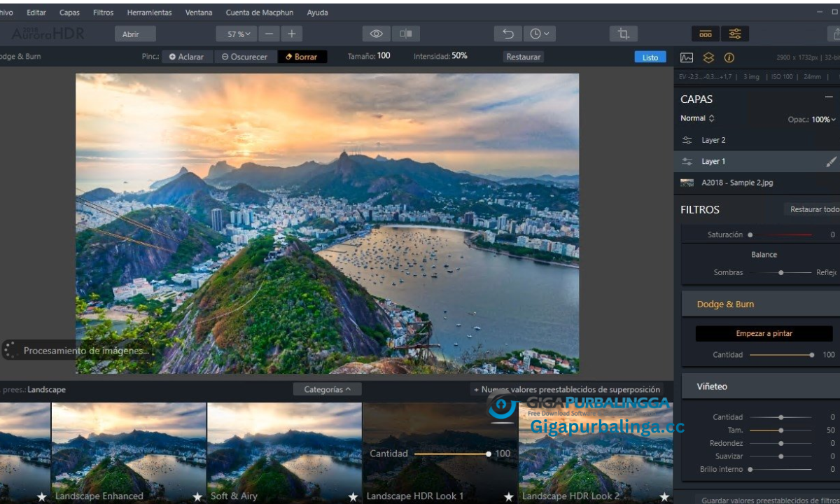Favorite the Landscape HDR Look 1 star
Viewport: 840px width, 504px height.
pyautogui.click(x=509, y=497)
